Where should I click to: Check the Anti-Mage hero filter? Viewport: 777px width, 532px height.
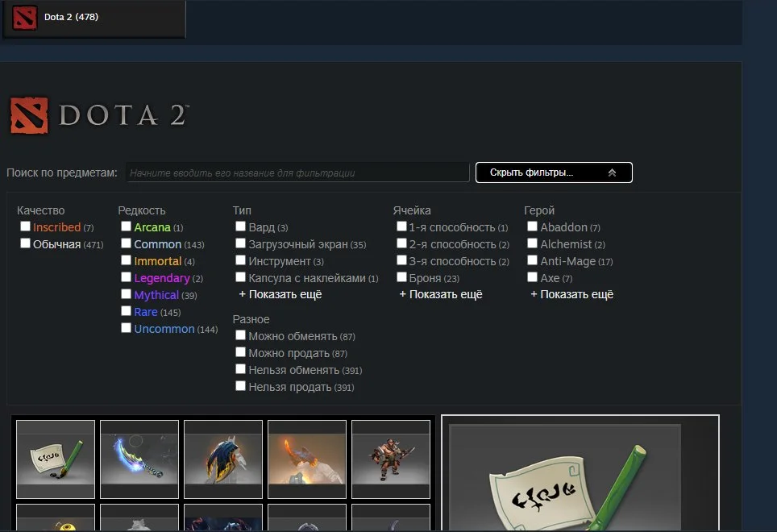tap(532, 260)
